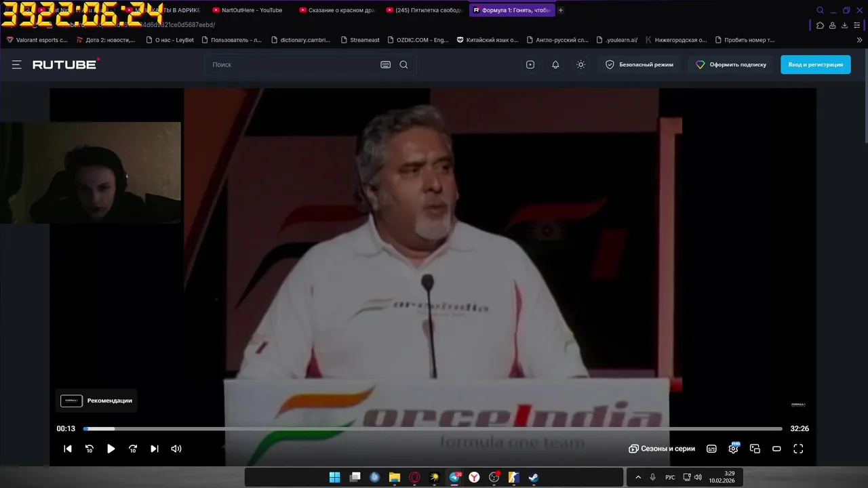Open the subtitles option in player
Viewport: 868px width, 488px height.
[711, 449]
